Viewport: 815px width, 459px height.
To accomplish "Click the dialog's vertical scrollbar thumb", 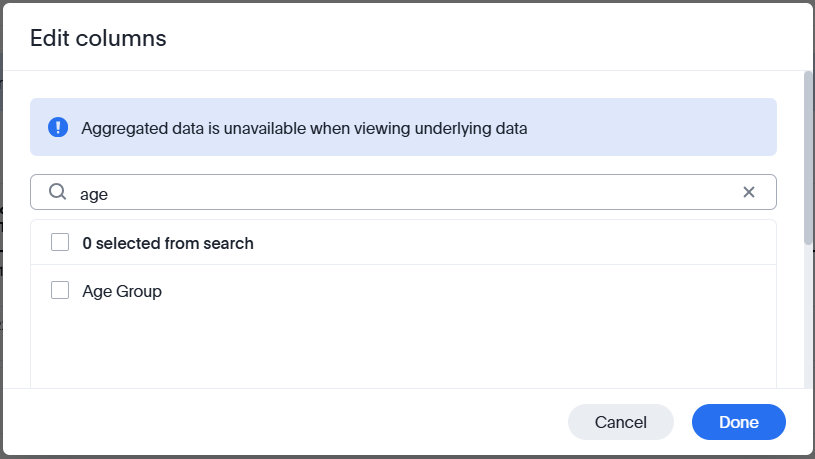I will coord(808,155).
